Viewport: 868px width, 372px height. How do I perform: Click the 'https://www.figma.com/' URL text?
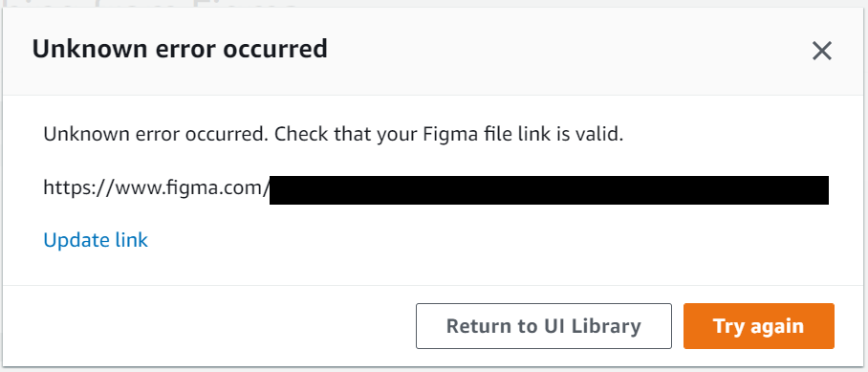(157, 188)
